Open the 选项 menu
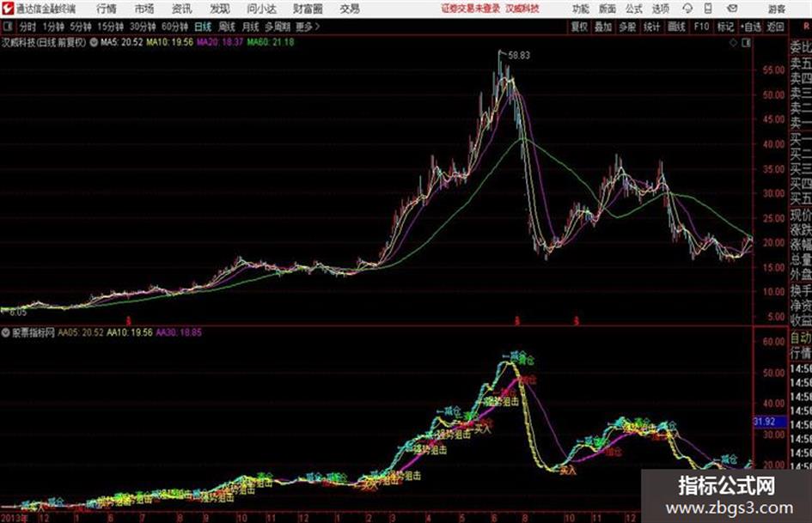The height and width of the screenshot is (523, 812). click(x=660, y=9)
